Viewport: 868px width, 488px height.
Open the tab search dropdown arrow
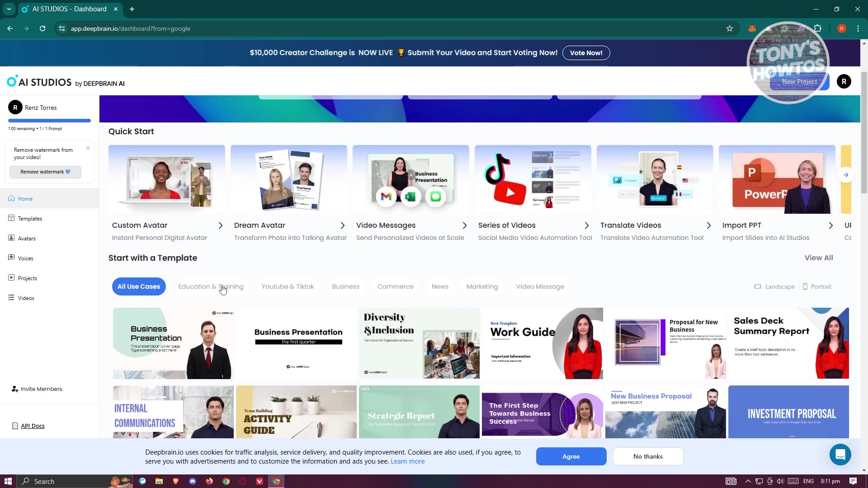click(x=9, y=9)
